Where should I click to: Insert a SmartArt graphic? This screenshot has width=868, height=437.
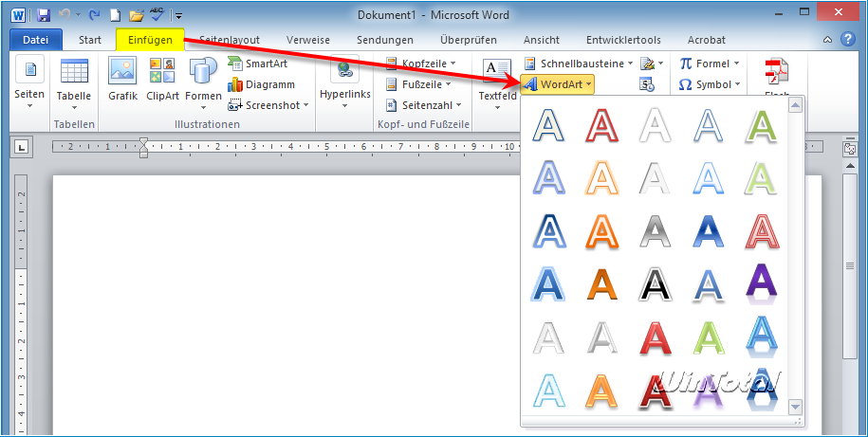[257, 64]
